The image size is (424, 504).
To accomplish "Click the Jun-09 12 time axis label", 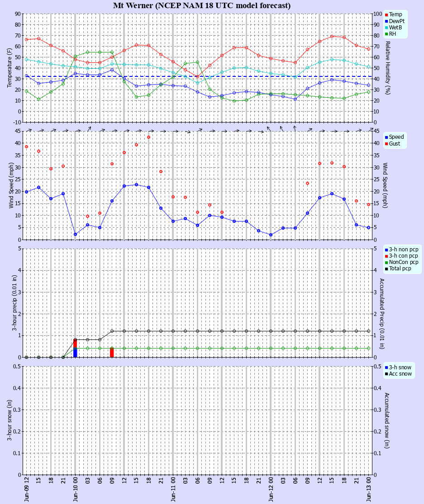I will [x=26, y=489].
